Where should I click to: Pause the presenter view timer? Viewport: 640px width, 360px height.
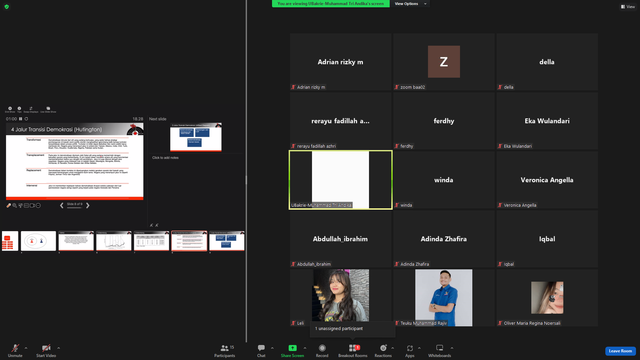(x=20, y=119)
